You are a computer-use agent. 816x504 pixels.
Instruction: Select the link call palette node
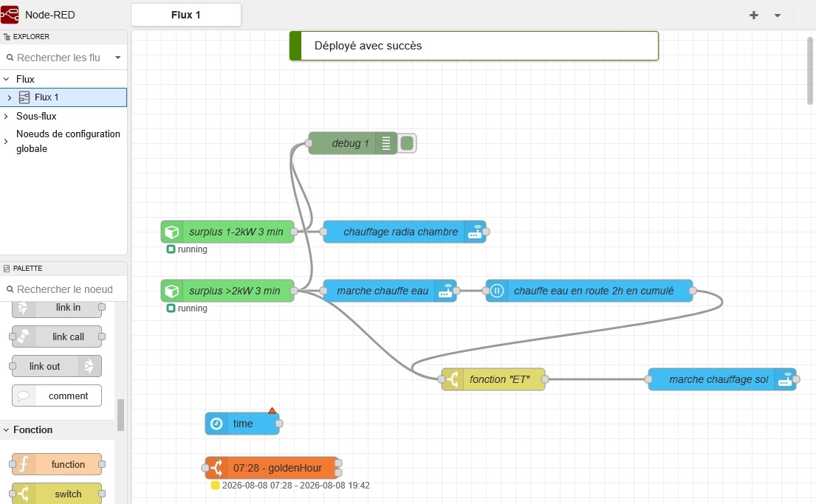tap(56, 336)
